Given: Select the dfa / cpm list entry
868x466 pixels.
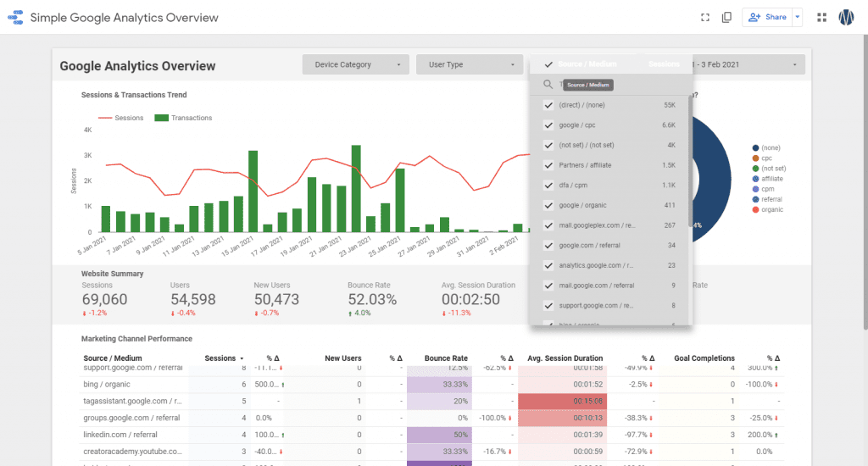Looking at the screenshot, I should (x=609, y=186).
